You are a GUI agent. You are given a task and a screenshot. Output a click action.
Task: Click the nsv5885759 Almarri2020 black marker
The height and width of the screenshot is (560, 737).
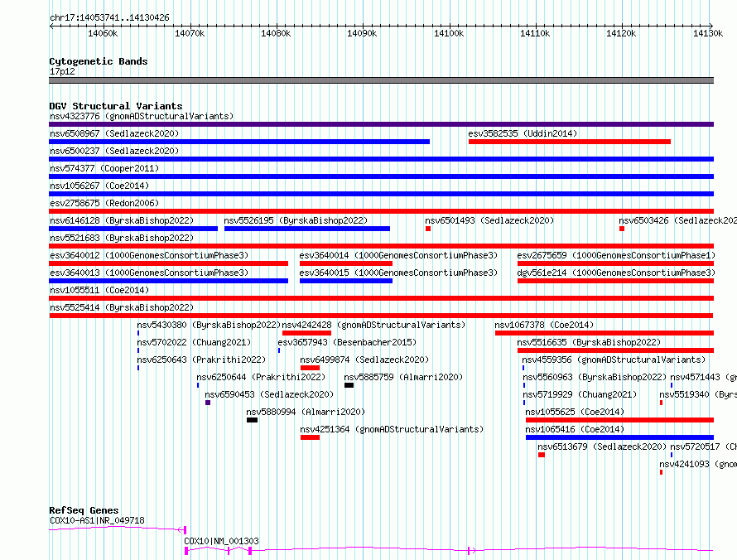pyautogui.click(x=349, y=385)
